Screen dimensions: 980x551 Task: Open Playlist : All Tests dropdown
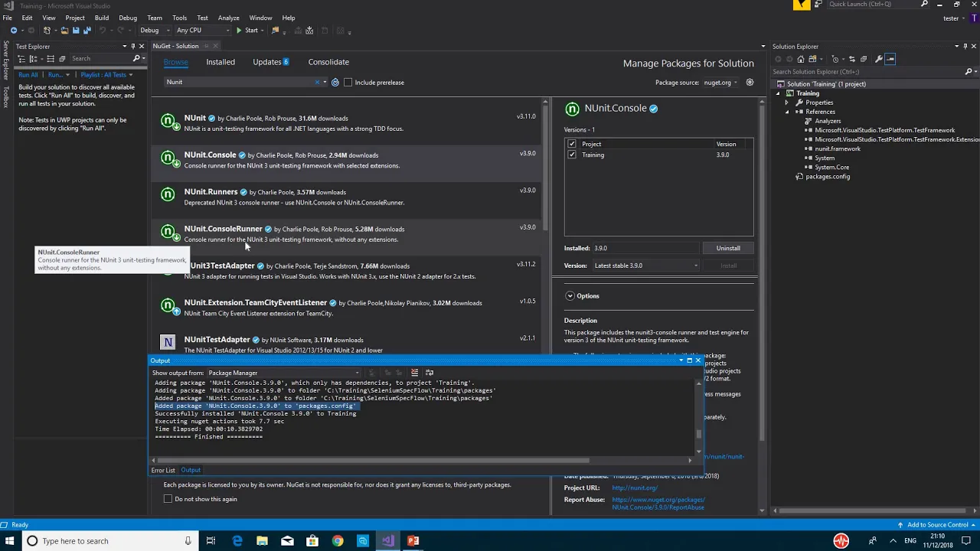tap(106, 75)
